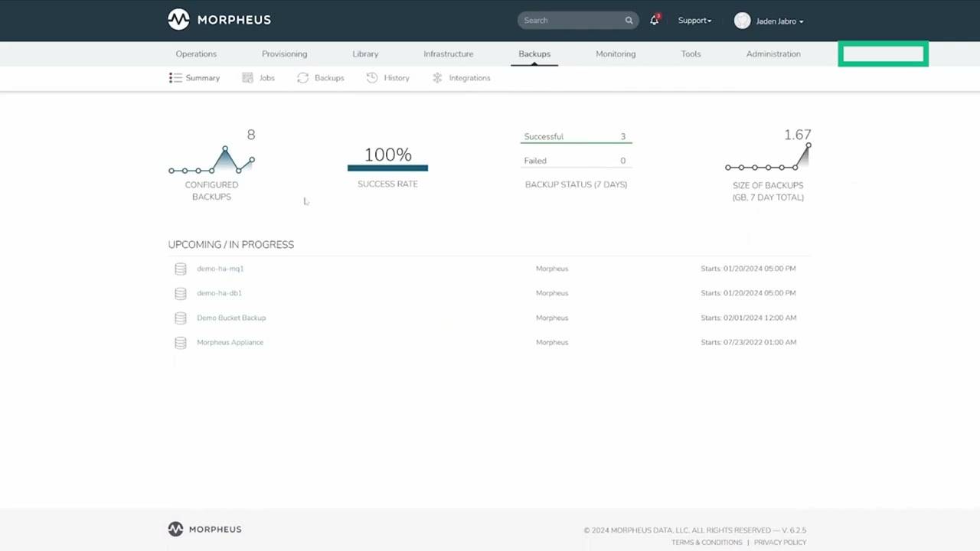
Task: Switch to the Jobs sub-tab
Action: coord(258,78)
